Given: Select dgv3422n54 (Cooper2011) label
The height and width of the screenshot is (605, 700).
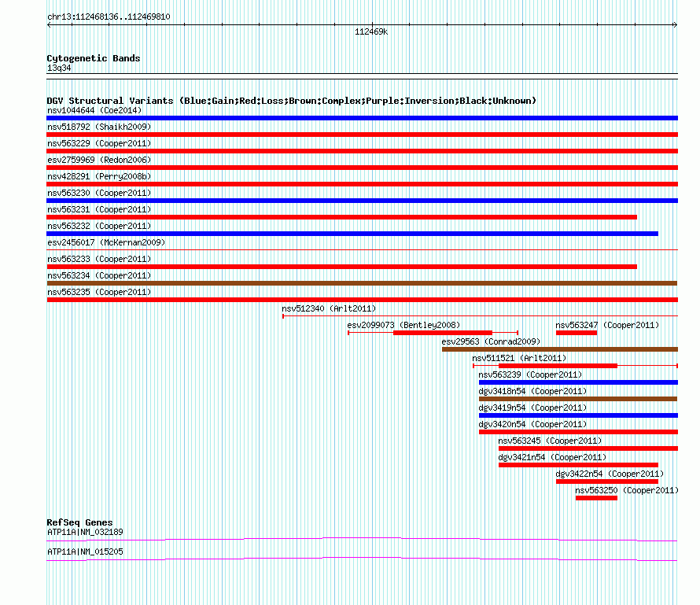Looking at the screenshot, I should tap(610, 474).
